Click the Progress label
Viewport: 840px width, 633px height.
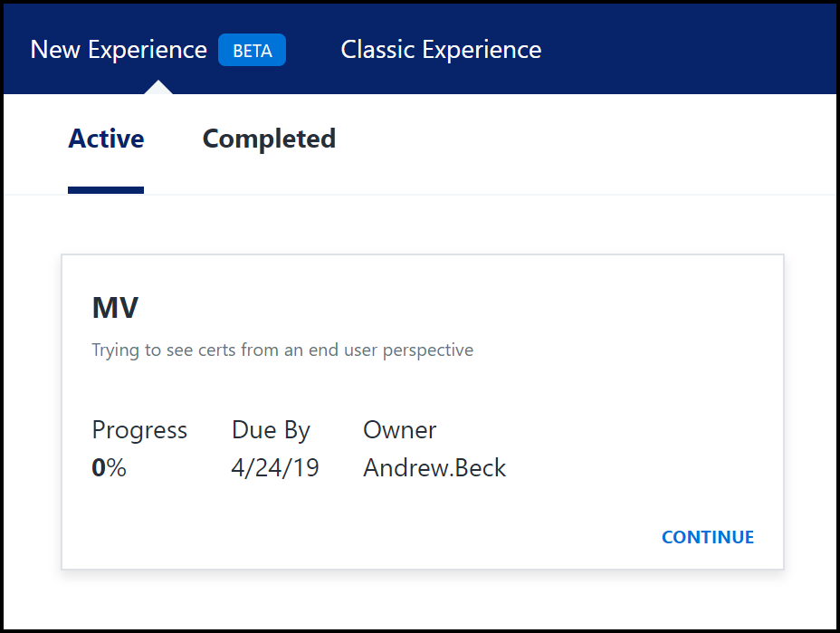pyautogui.click(x=139, y=430)
